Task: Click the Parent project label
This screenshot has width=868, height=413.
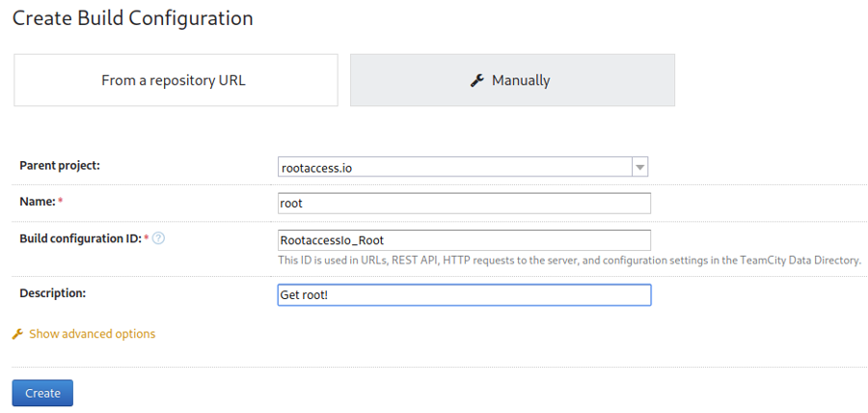Action: tap(60, 166)
